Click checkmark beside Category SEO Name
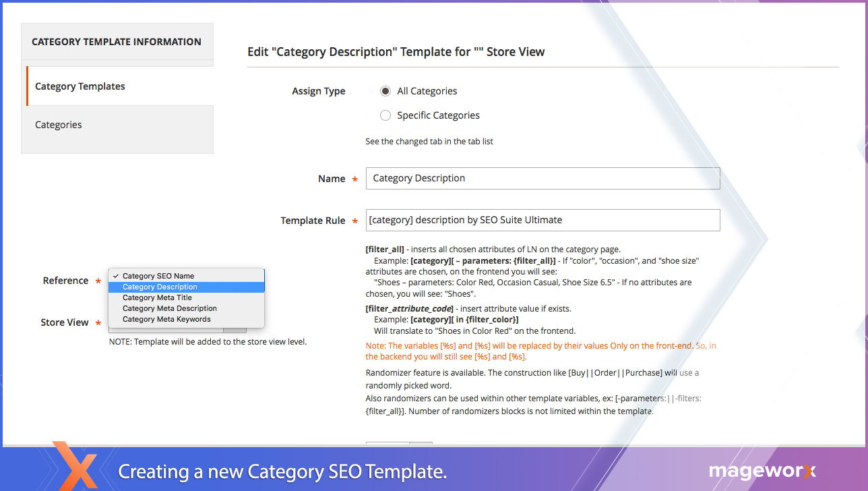 point(116,276)
